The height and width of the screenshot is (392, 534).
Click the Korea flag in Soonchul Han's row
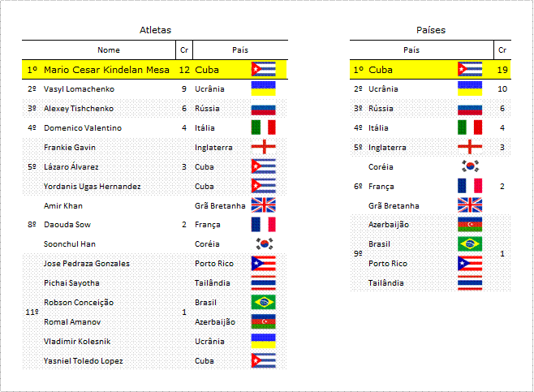coord(265,243)
